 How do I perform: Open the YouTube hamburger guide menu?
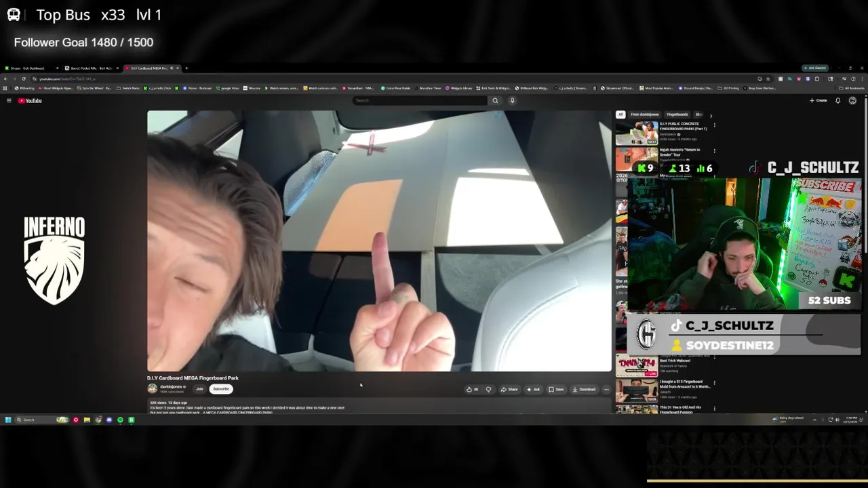tap(9, 100)
